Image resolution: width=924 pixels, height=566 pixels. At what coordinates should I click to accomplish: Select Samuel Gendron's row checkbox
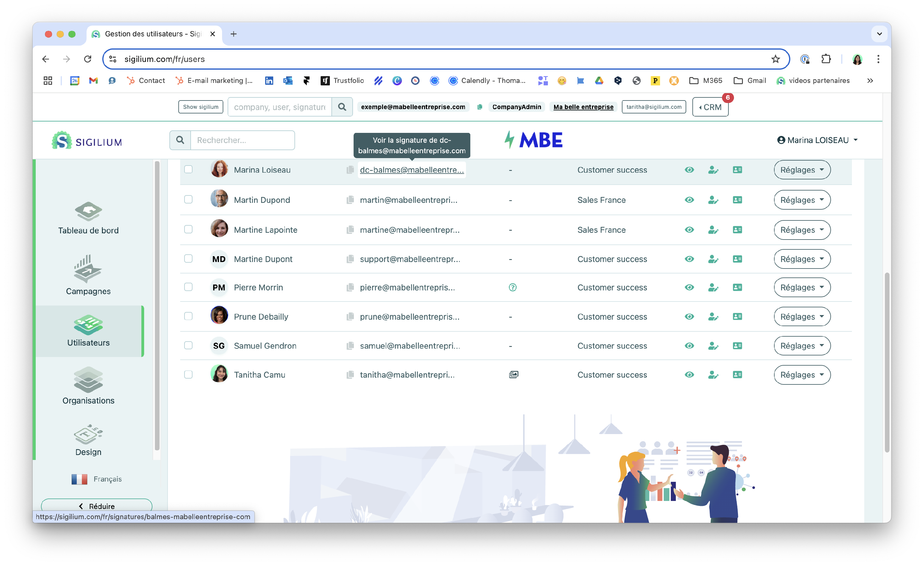coord(188,345)
